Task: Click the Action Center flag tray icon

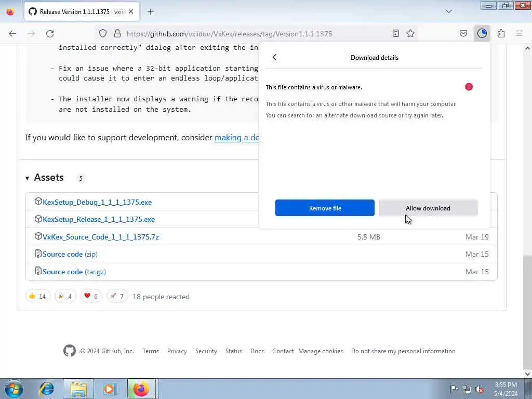Action: (454, 389)
